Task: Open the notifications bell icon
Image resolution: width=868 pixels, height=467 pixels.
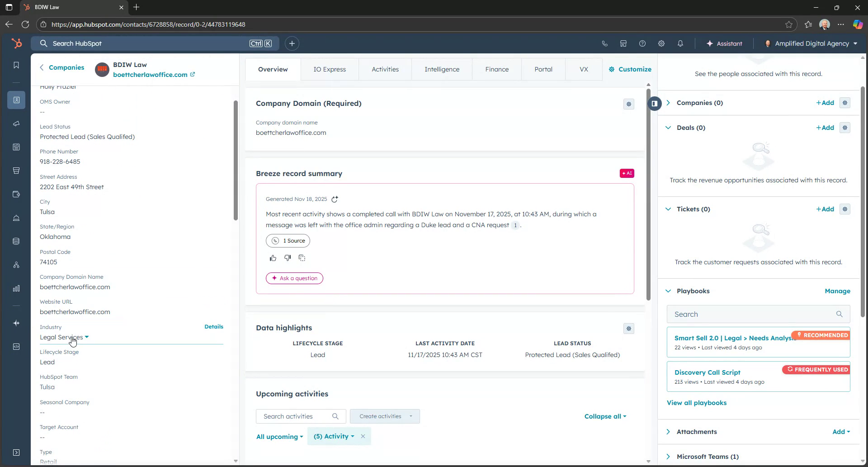Action: point(680,43)
